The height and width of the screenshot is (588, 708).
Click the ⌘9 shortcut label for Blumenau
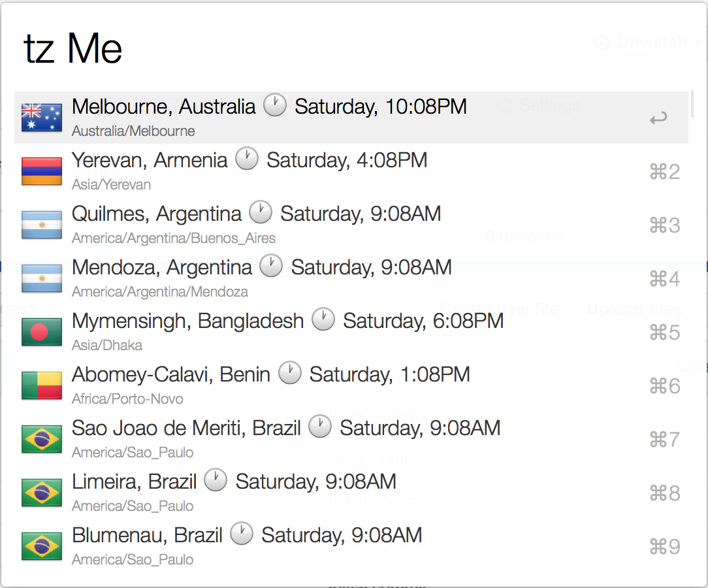pos(664,546)
